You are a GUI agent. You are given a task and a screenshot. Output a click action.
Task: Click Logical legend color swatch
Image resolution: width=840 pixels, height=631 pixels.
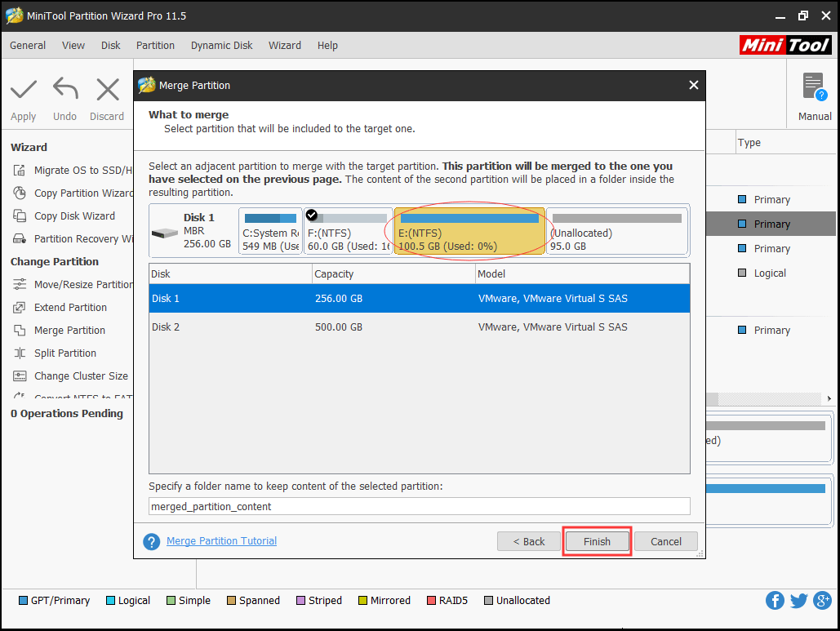coord(110,601)
